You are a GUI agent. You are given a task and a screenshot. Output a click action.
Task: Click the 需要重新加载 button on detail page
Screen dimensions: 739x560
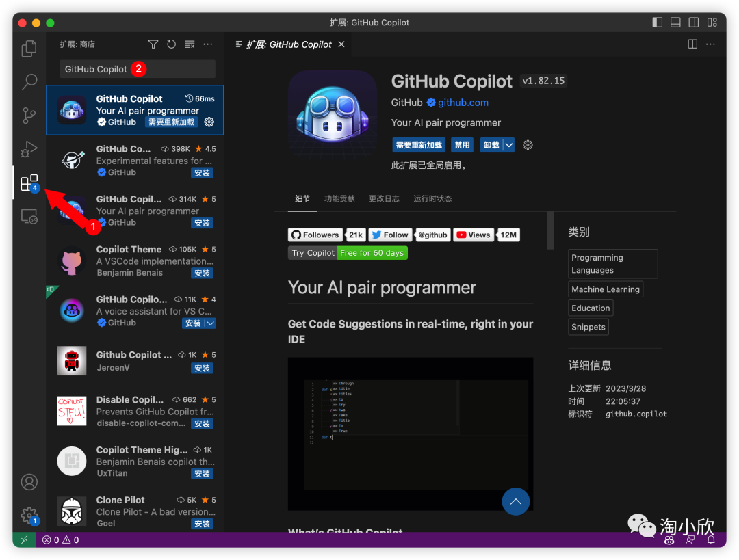(419, 145)
